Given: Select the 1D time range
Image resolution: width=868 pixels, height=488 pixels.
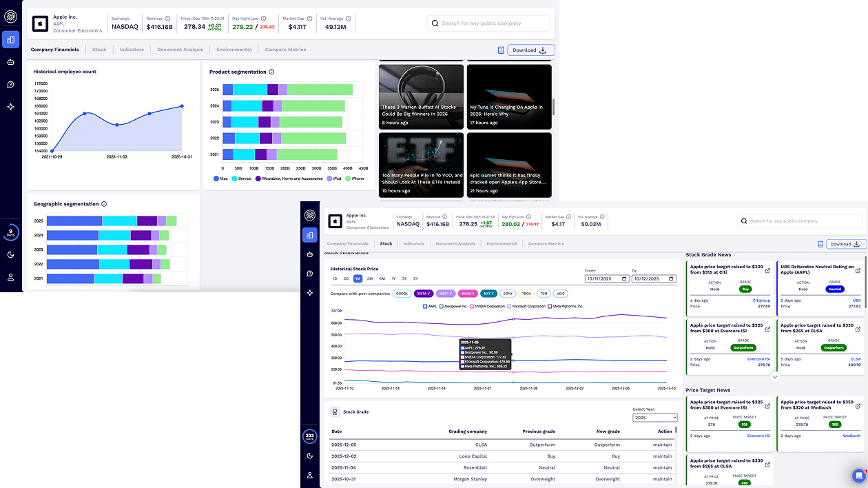Looking at the screenshot, I should [335, 278].
